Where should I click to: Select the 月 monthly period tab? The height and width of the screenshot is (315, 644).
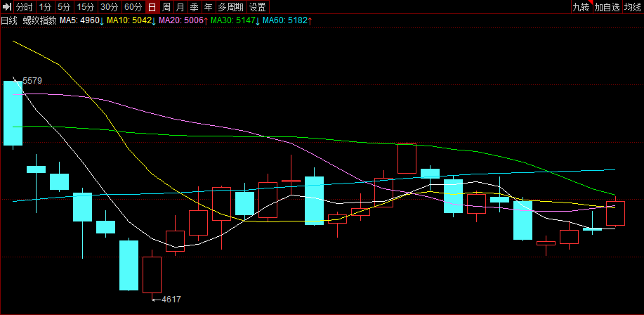180,6
